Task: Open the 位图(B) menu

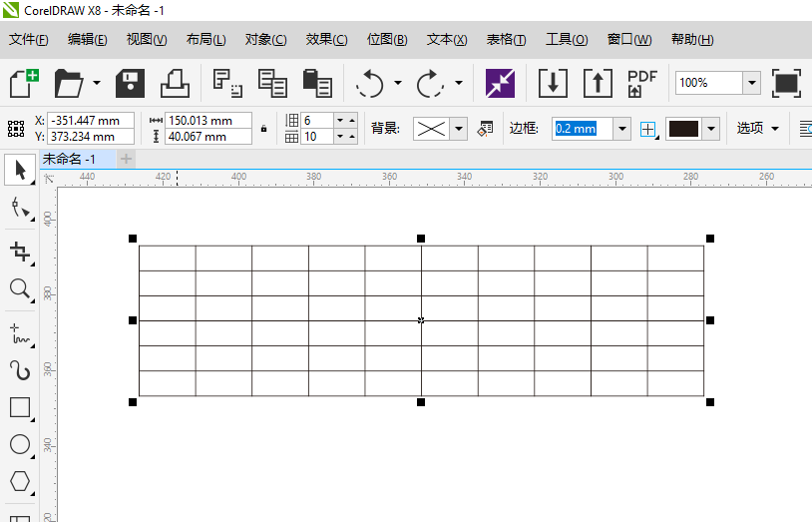Action: click(387, 39)
